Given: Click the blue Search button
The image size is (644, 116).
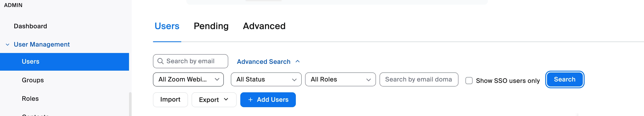Looking at the screenshot, I should [x=564, y=80].
